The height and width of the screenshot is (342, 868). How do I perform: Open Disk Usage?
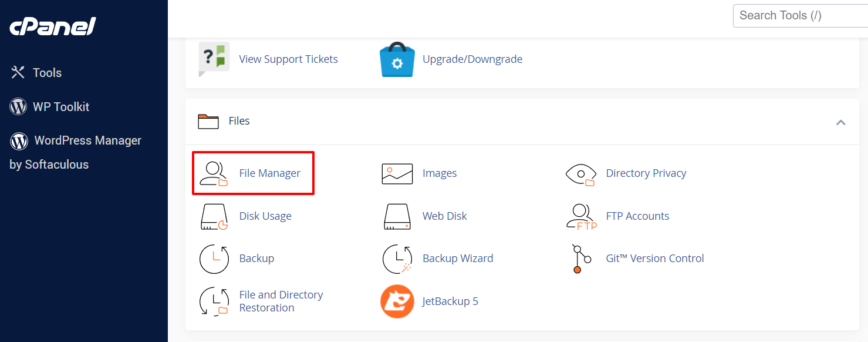point(265,216)
